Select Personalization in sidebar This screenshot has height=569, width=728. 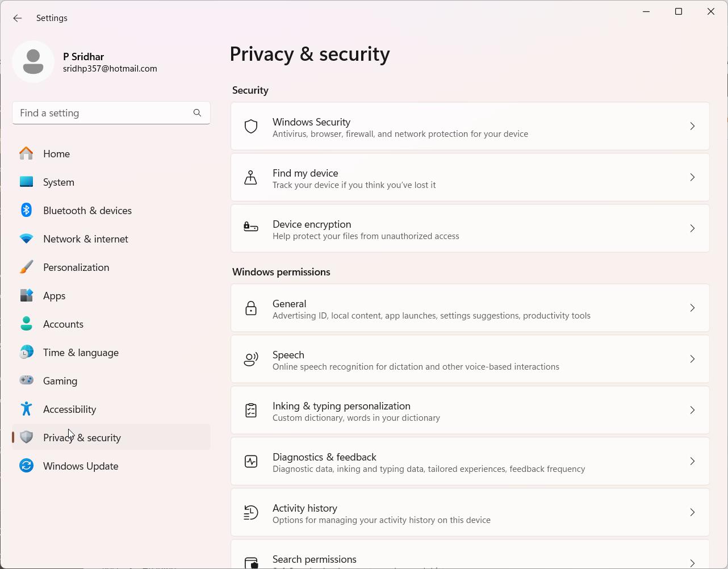tap(111, 267)
